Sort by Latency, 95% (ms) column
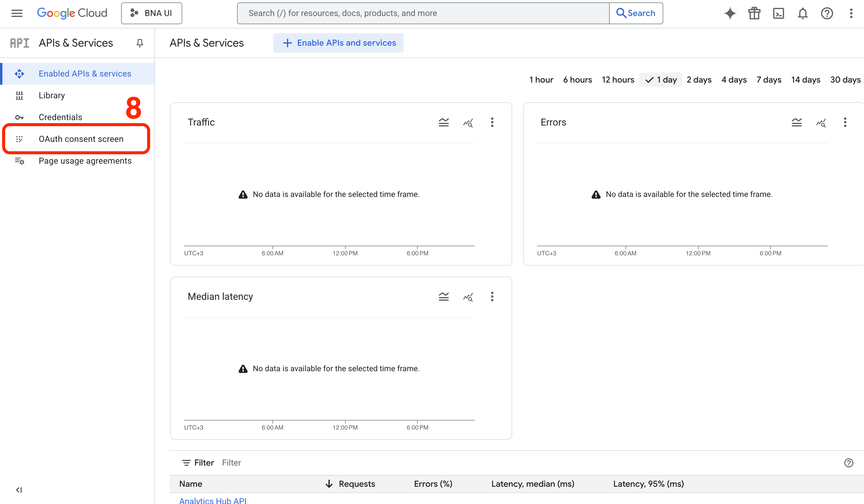The image size is (864, 504). 648,484
